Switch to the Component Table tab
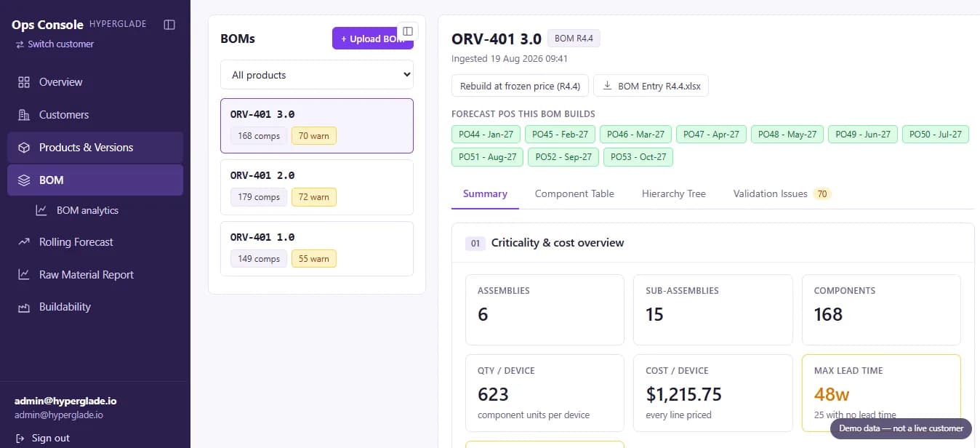Image resolution: width=980 pixels, height=448 pixels. tap(574, 193)
